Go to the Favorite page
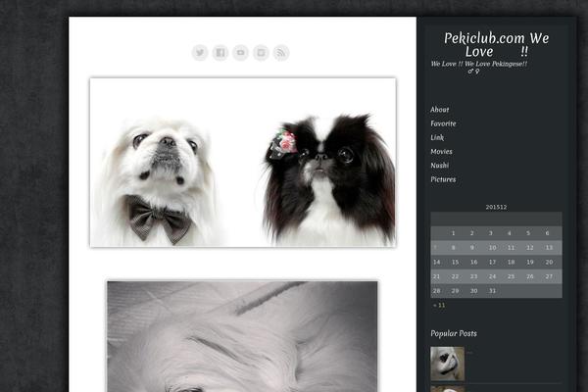 coord(443,123)
